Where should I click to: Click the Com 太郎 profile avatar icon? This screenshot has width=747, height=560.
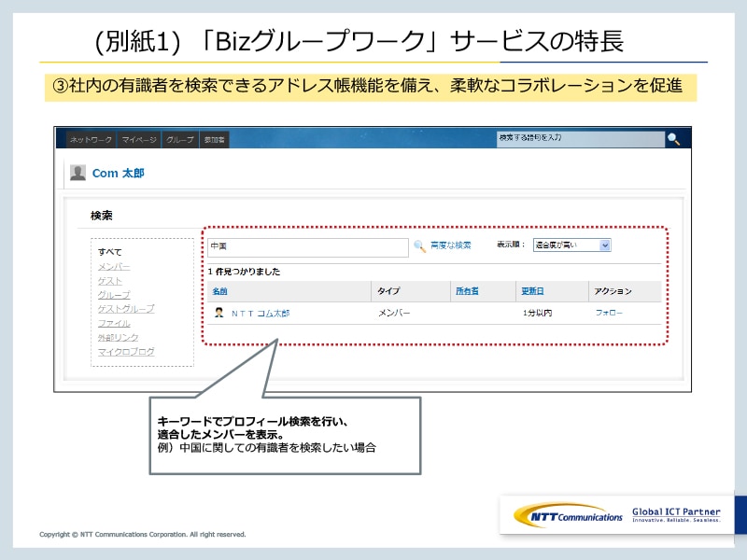click(78, 173)
